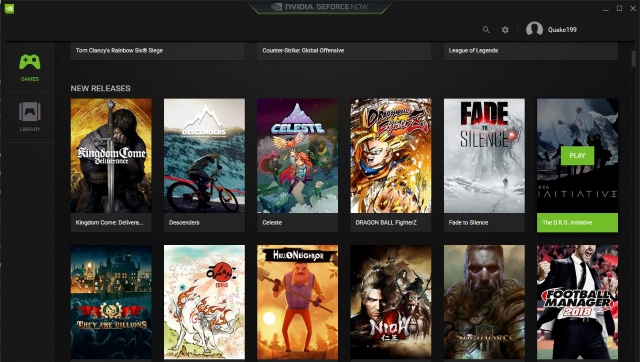Viewport: 640px width, 362px height.
Task: Click the search magnifier icon
Action: 486,30
